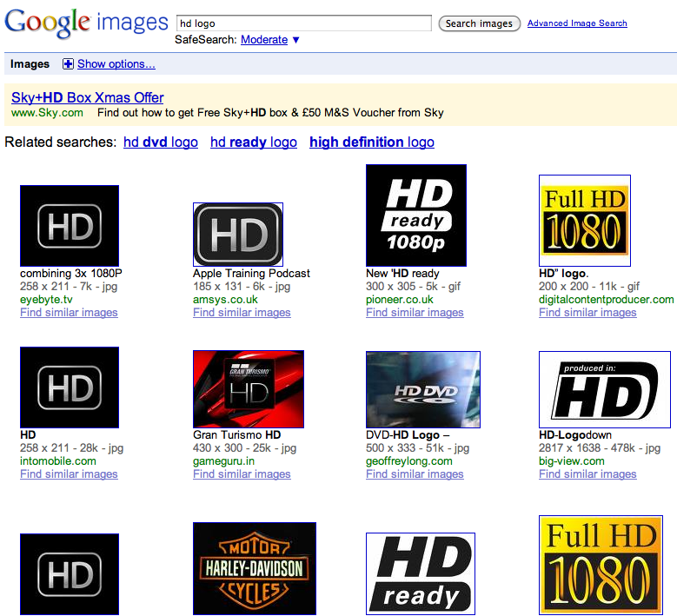Open the Harley-Davidson Cycles thumbnail
The image size is (677, 616).
point(255,568)
